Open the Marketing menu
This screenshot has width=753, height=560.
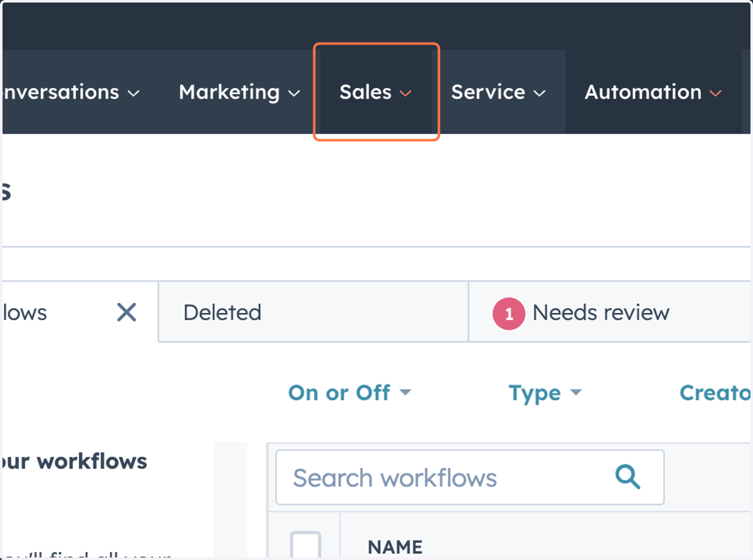point(239,92)
